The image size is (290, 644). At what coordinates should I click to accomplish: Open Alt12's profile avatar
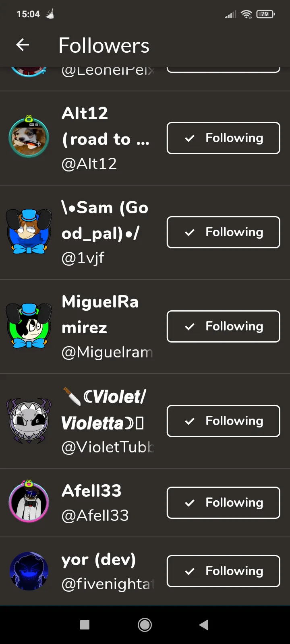29,137
